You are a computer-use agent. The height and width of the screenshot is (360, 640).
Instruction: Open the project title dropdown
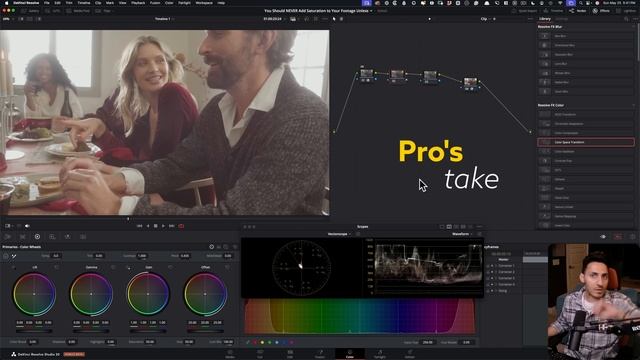318,11
